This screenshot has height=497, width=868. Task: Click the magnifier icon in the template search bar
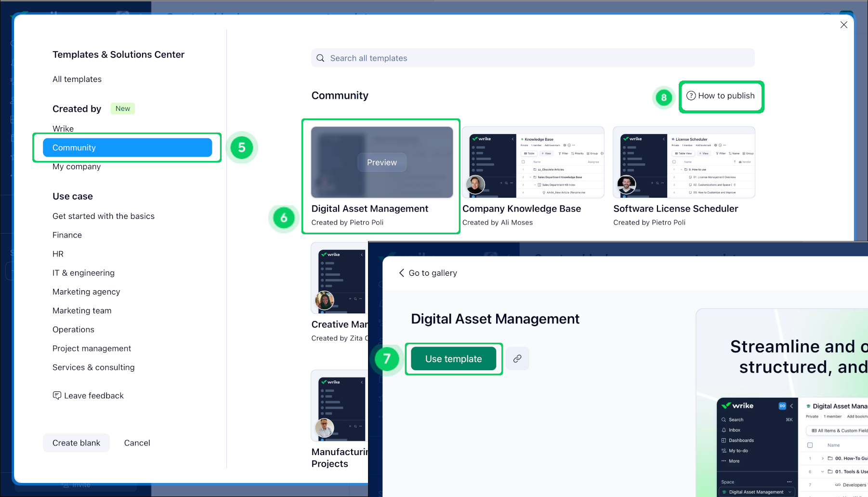pyautogui.click(x=320, y=58)
